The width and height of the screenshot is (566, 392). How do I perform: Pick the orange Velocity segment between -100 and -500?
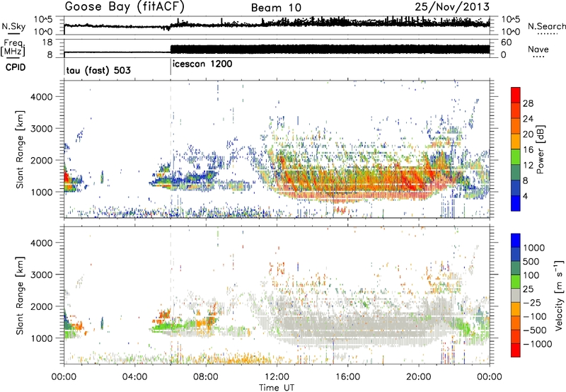516,323
